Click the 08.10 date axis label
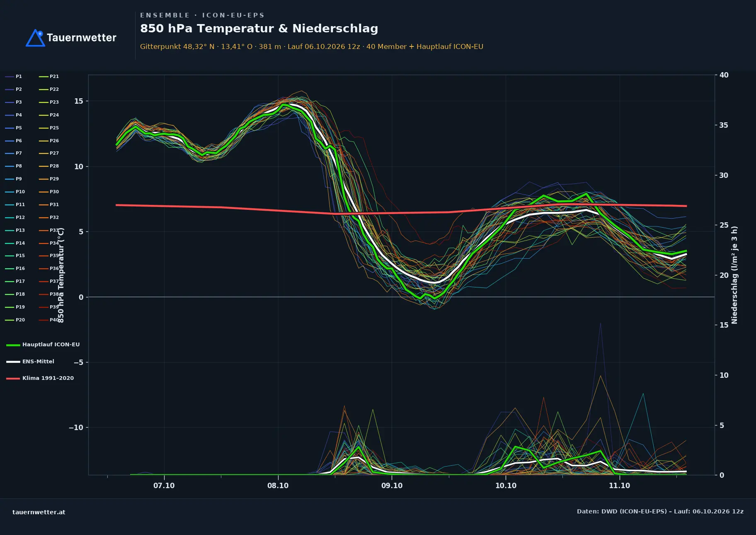 278,486
